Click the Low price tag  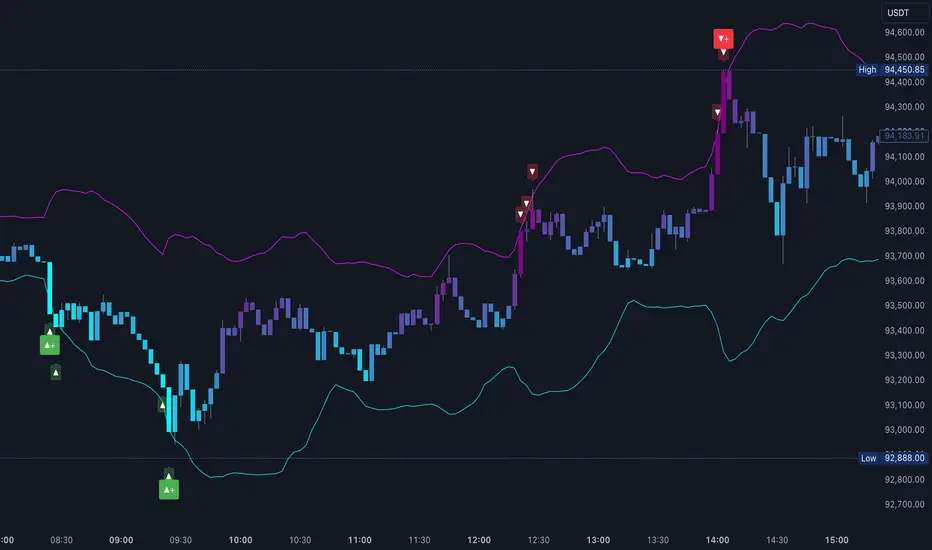click(868, 458)
